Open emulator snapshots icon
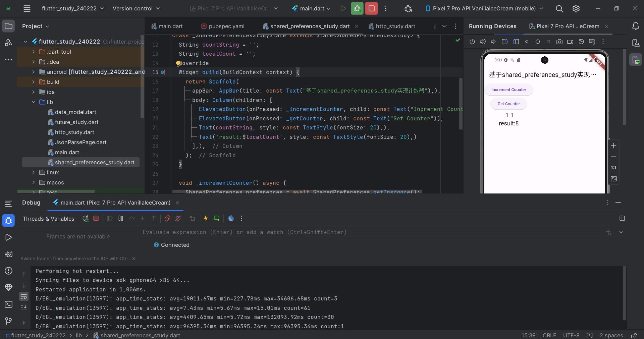 pyautogui.click(x=581, y=42)
